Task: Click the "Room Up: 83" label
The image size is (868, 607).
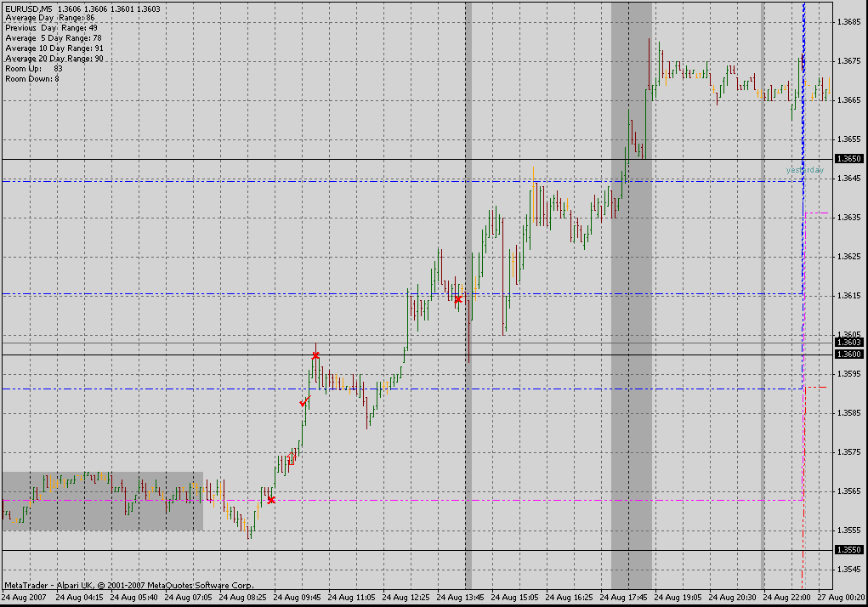Action: point(34,69)
